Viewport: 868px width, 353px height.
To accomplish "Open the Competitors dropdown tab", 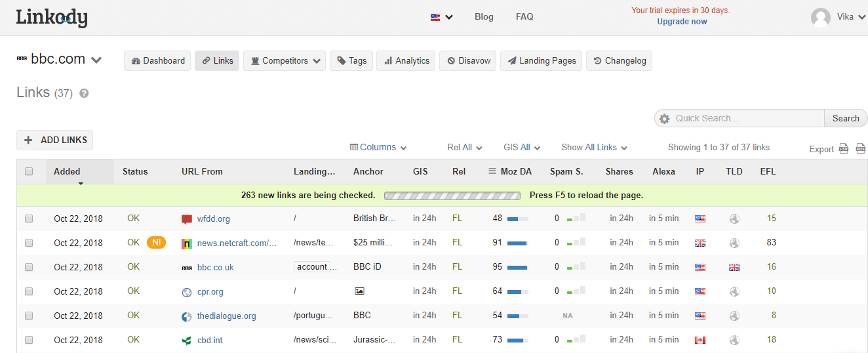I will pos(285,60).
